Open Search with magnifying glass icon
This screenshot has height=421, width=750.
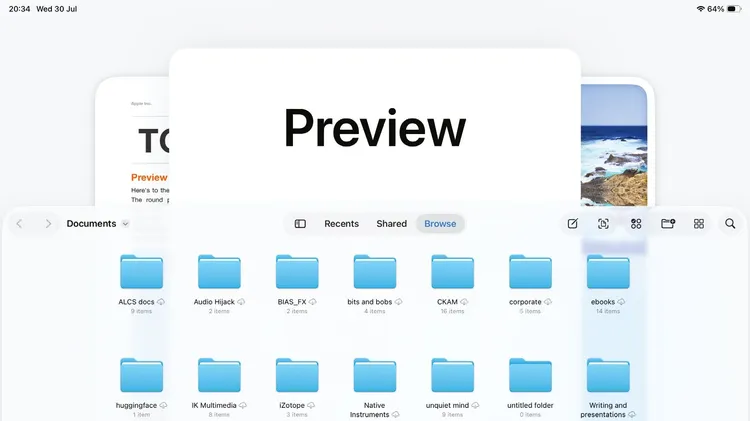[x=730, y=223]
